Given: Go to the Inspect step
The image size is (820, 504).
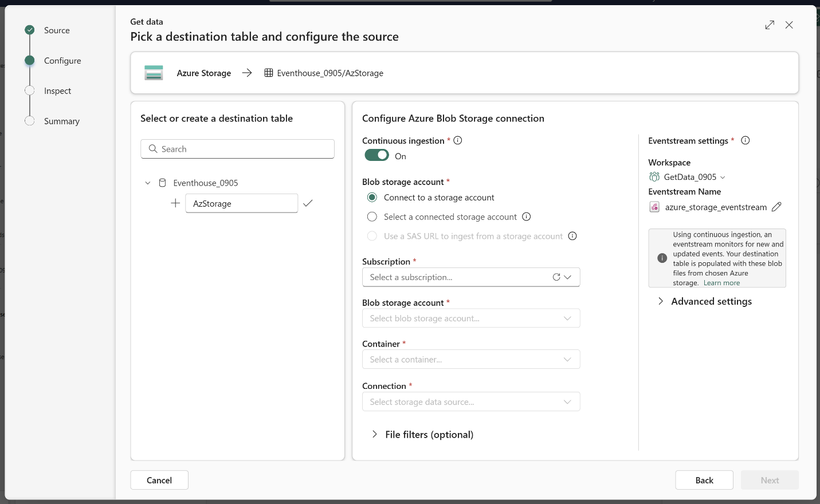Looking at the screenshot, I should tap(57, 91).
